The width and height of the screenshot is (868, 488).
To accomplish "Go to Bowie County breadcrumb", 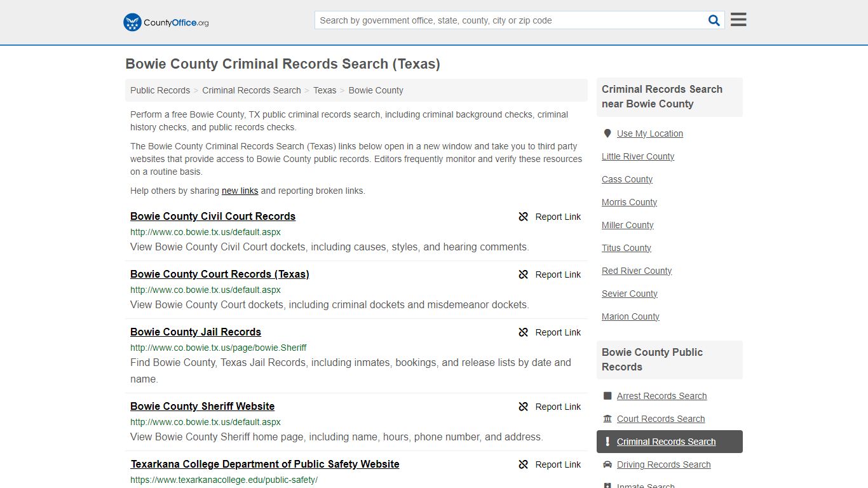I will point(376,90).
